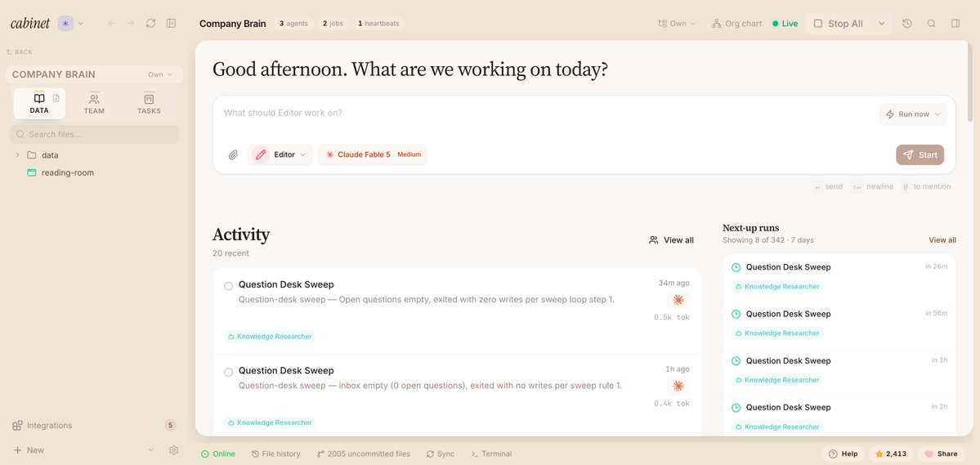Click the BACK link in the sidebar
The width and height of the screenshot is (980, 465).
[x=20, y=51]
